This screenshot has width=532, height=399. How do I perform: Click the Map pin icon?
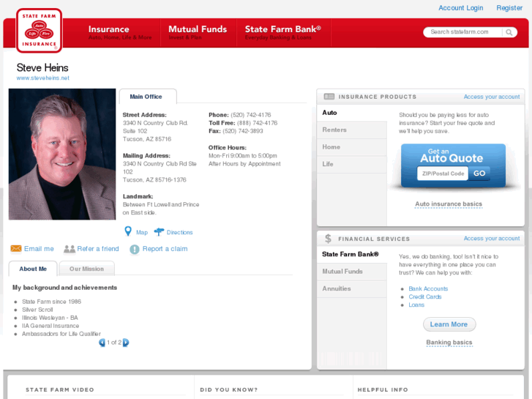tap(128, 231)
